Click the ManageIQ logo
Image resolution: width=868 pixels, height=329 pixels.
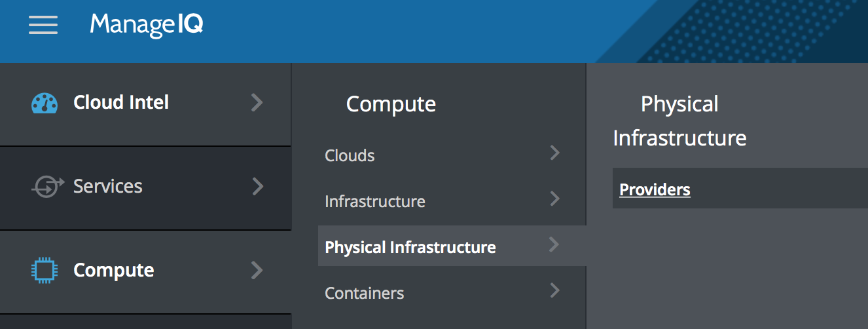[147, 25]
